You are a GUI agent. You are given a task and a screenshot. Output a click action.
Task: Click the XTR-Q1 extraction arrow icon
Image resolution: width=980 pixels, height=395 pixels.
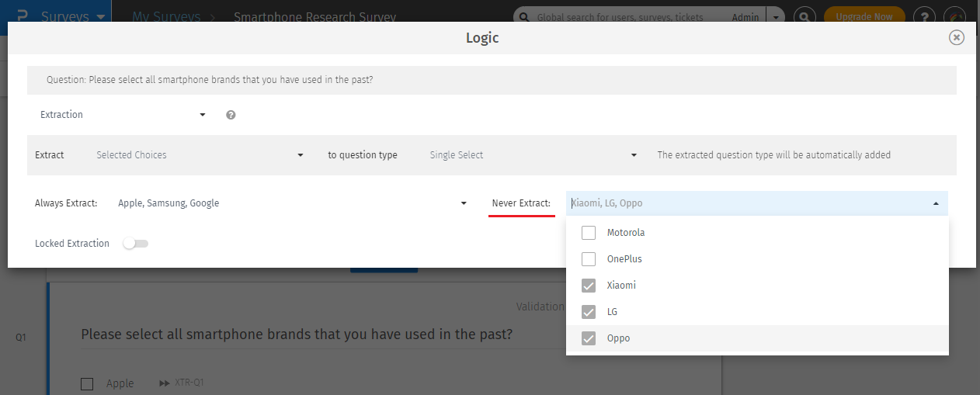(164, 383)
